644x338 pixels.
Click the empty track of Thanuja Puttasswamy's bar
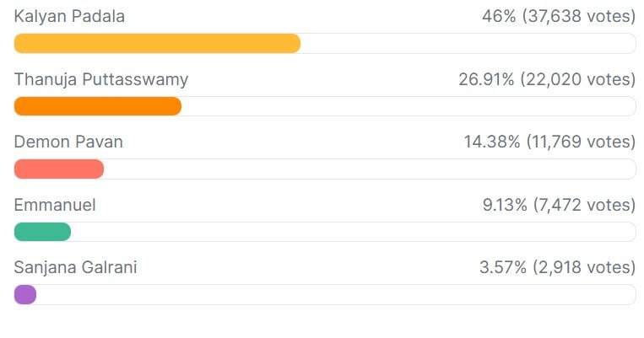[x=409, y=106]
